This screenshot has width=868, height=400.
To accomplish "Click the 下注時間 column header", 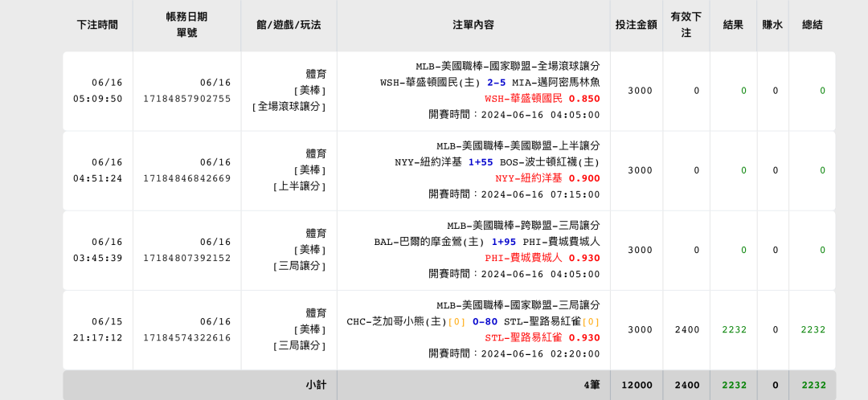I will (x=97, y=25).
